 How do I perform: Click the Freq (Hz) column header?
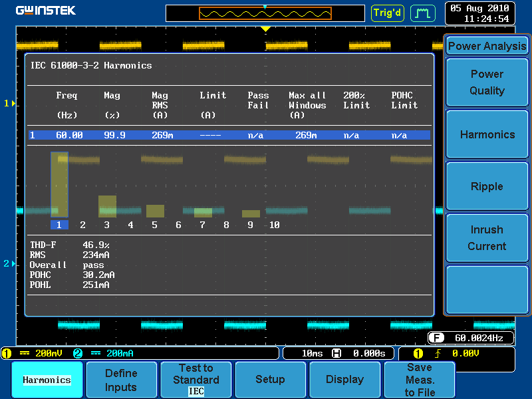(x=67, y=105)
